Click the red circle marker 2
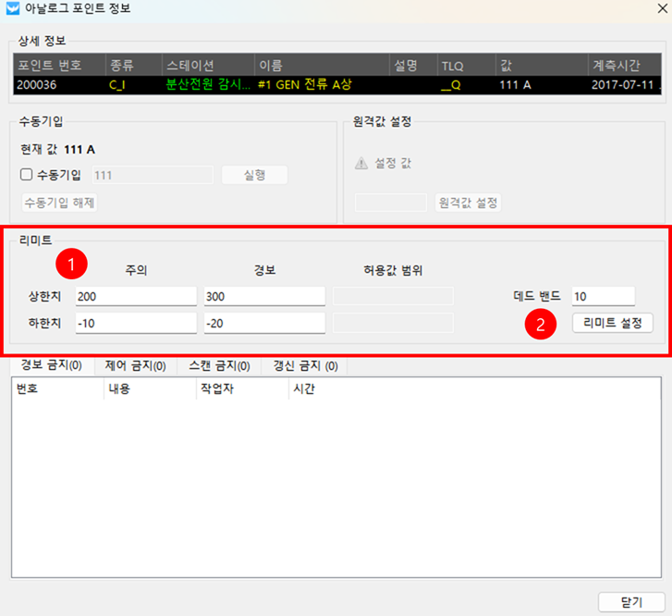The width and height of the screenshot is (672, 616). click(x=541, y=325)
